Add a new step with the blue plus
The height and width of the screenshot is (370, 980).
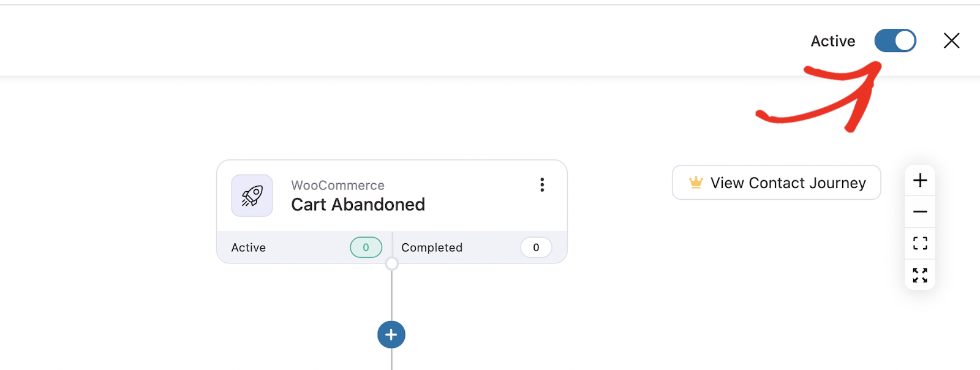pos(391,334)
